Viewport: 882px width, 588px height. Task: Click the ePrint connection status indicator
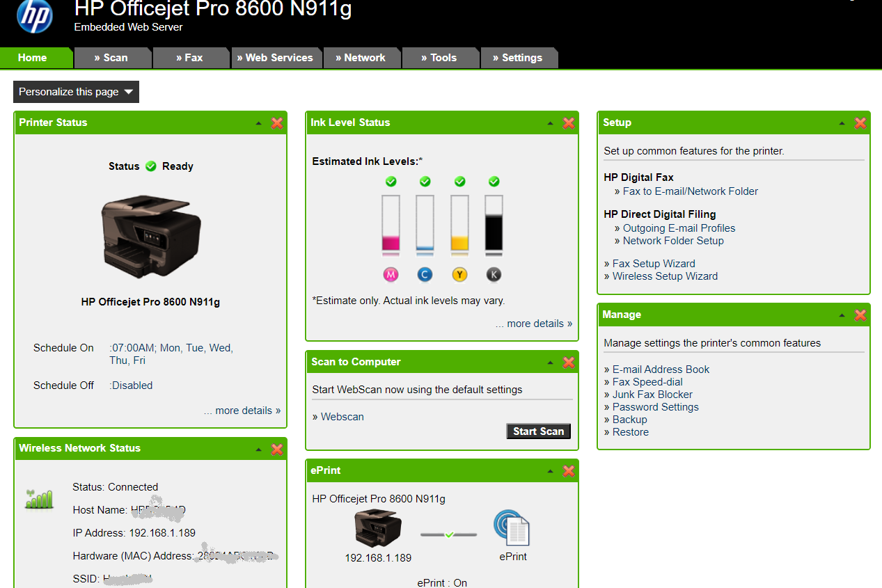(449, 534)
